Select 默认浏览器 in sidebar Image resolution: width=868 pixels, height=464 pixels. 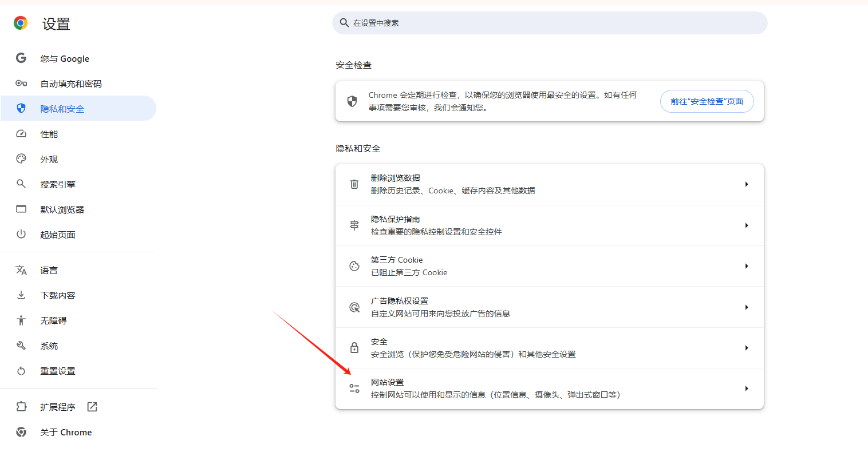78,209
